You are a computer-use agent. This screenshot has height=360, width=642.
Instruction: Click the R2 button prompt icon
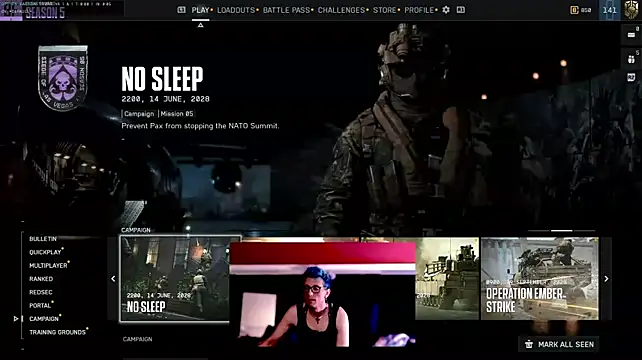(631, 78)
